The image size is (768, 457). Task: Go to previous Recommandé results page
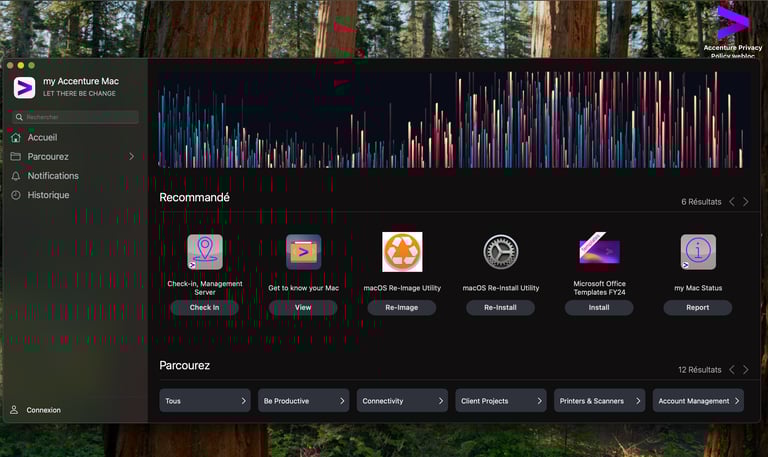732,202
